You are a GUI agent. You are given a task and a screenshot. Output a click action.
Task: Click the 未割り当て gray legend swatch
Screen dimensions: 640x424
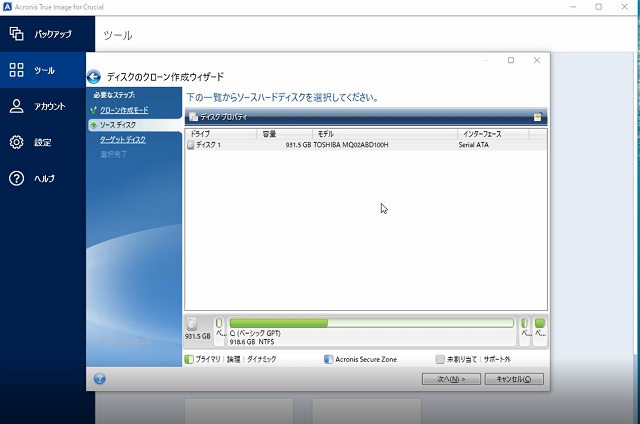coord(440,360)
